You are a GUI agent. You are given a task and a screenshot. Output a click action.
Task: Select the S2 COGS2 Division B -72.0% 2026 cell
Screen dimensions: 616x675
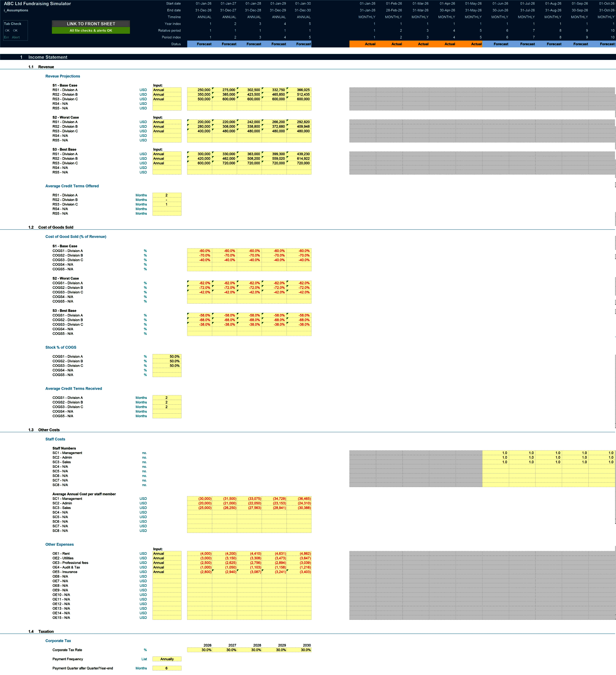tap(200, 288)
